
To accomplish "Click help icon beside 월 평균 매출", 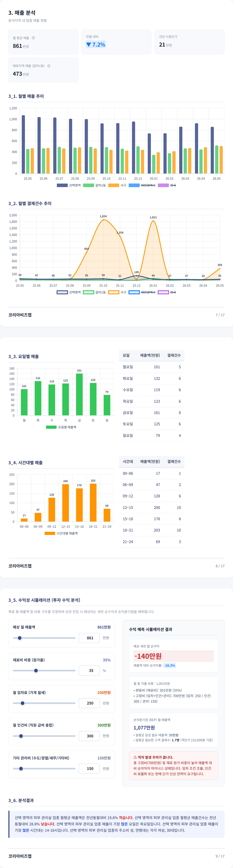I will click(x=33, y=38).
